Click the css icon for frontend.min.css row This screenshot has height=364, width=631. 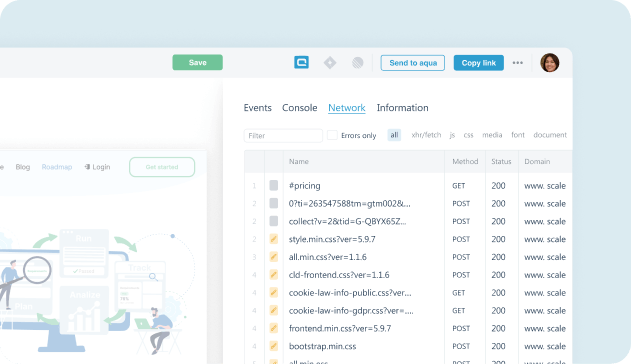274,328
